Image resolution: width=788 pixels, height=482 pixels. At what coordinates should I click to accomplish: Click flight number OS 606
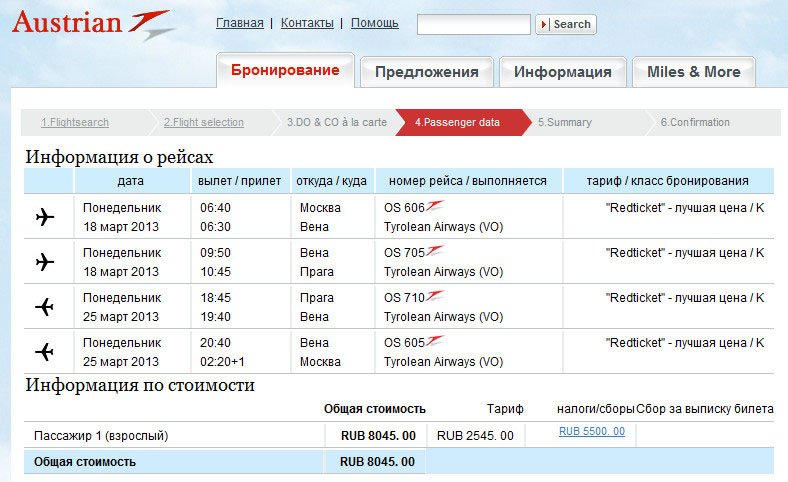coord(405,208)
